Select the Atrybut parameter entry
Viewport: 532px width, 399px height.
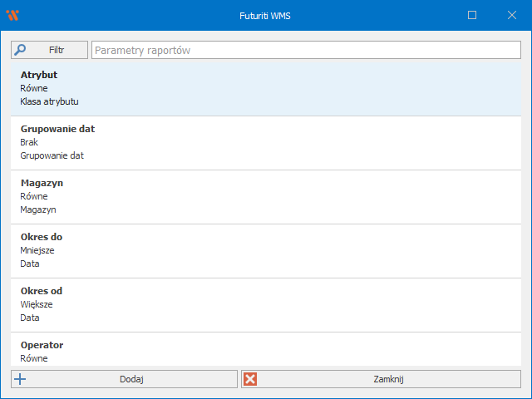pos(39,75)
